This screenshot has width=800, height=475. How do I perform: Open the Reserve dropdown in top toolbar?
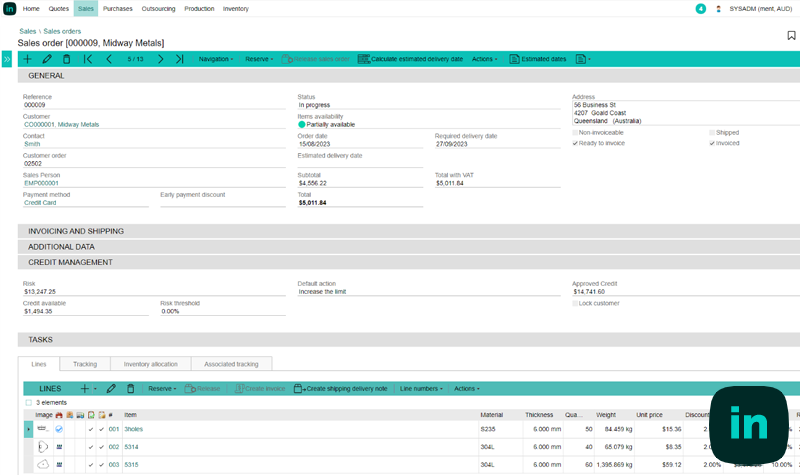click(x=259, y=59)
